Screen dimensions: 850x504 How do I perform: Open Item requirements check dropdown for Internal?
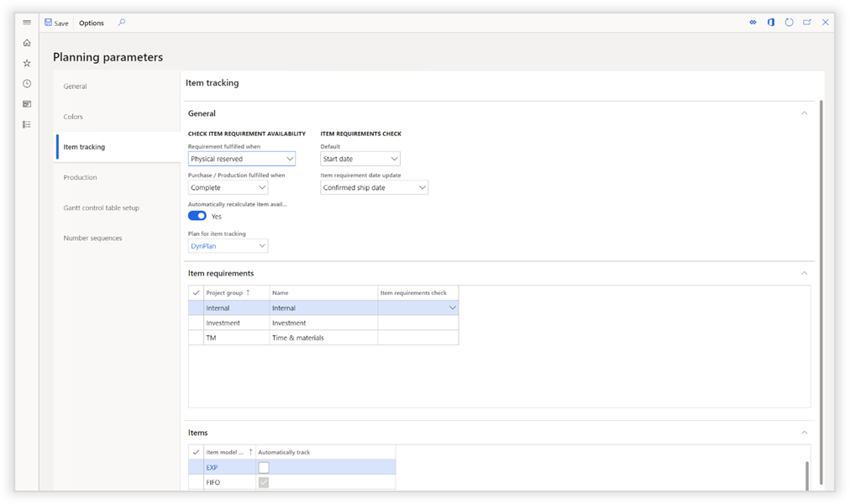pos(452,307)
